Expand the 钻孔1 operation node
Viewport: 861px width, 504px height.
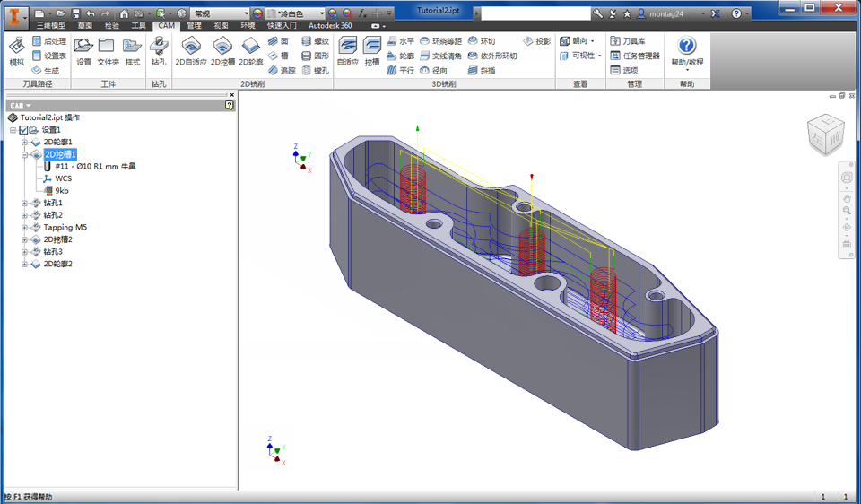[24, 204]
